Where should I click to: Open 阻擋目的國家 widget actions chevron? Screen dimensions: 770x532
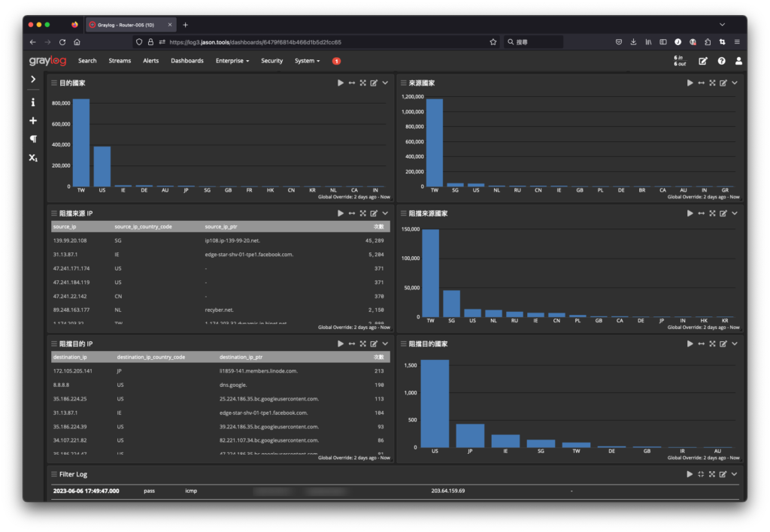[735, 344]
